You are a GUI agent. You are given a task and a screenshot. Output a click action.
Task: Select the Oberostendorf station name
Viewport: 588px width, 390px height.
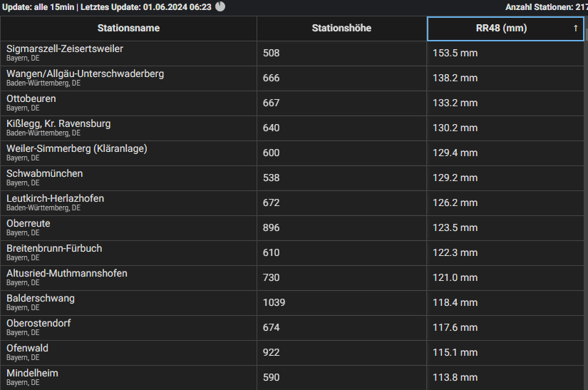[x=38, y=323]
